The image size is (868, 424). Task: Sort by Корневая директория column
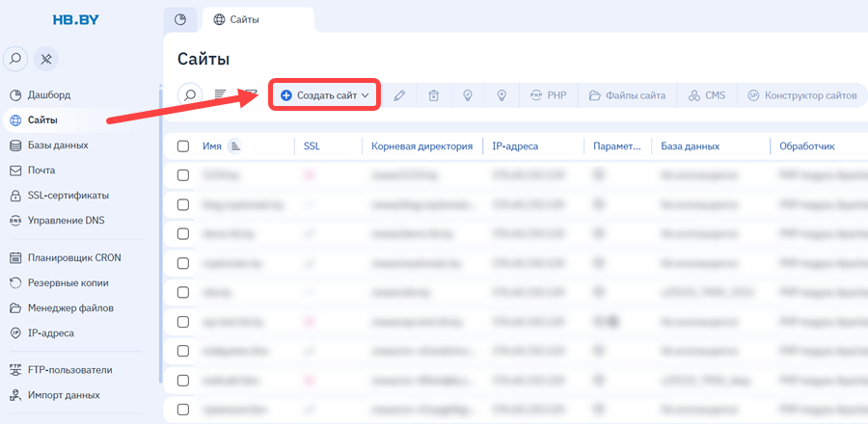421,146
